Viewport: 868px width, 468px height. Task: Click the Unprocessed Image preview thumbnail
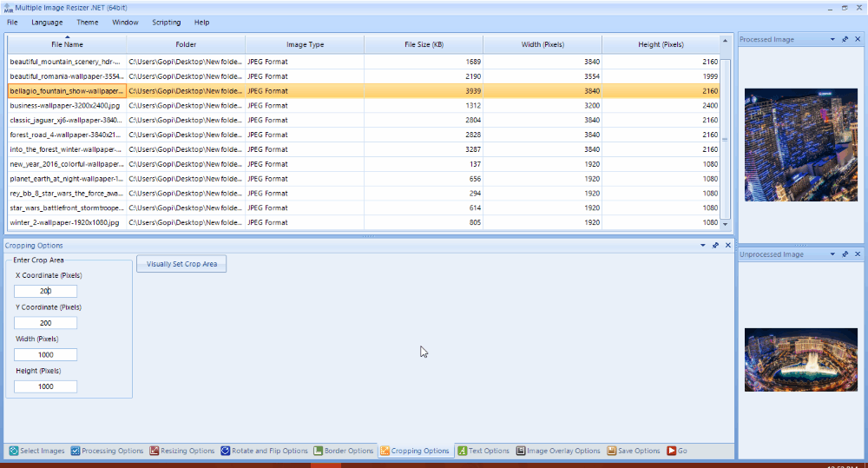(x=800, y=360)
